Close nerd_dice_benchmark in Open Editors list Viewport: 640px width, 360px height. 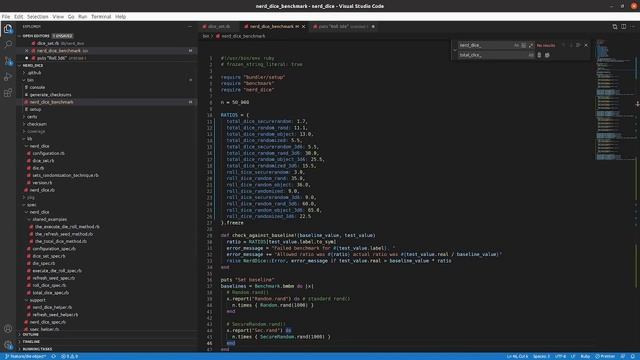[x=27, y=51]
